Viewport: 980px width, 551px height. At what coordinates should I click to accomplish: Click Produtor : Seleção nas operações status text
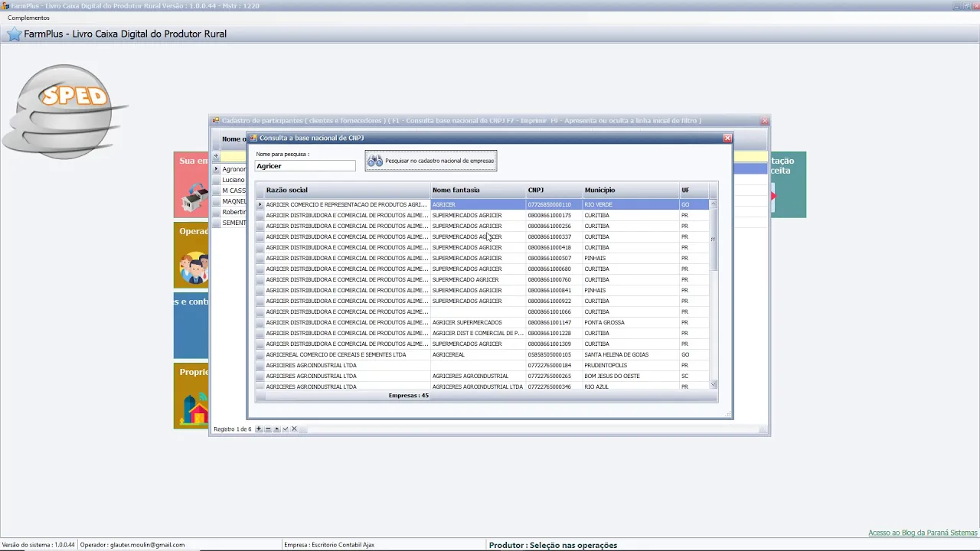[x=553, y=545]
